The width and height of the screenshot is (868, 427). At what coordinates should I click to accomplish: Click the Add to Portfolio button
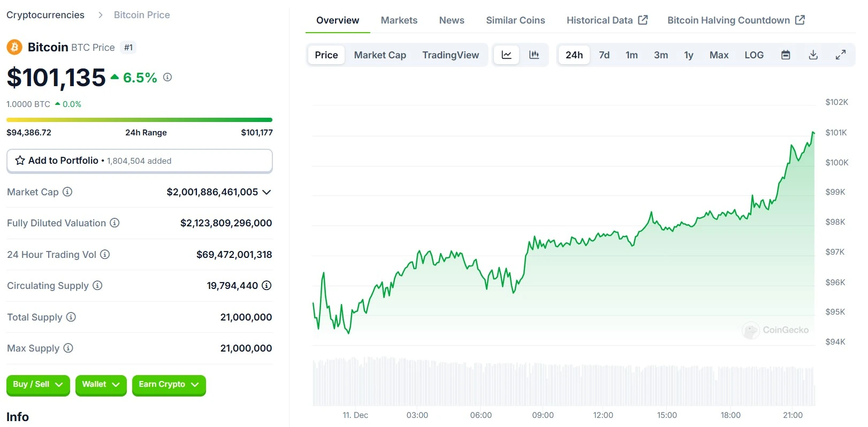139,161
